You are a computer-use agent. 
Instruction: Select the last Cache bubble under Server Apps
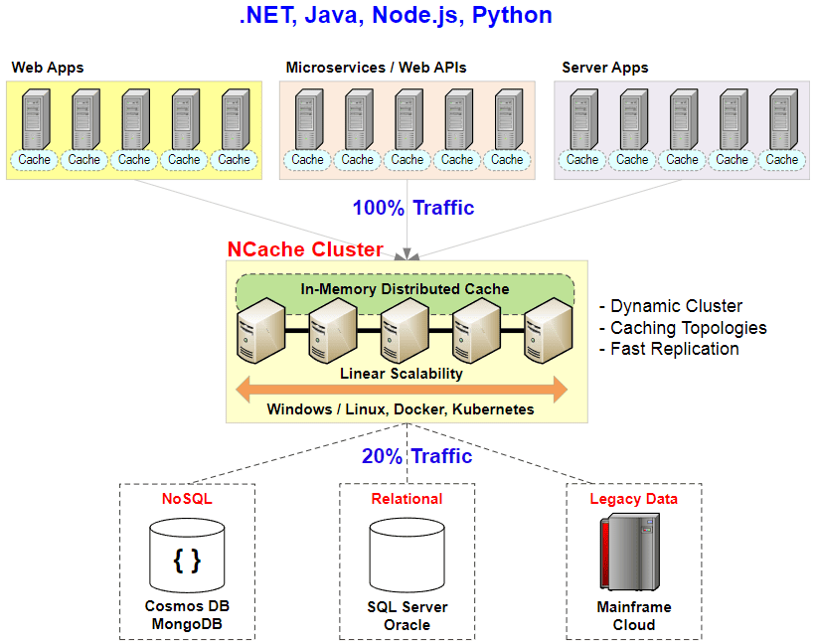(x=782, y=159)
